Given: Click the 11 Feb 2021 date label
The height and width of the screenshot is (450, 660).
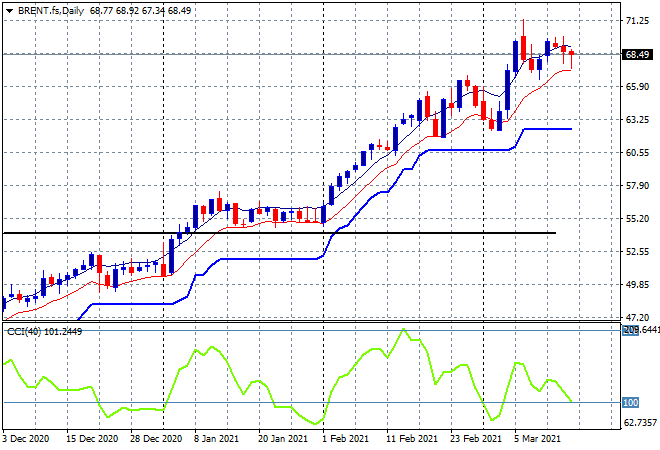Looking at the screenshot, I should (x=412, y=439).
